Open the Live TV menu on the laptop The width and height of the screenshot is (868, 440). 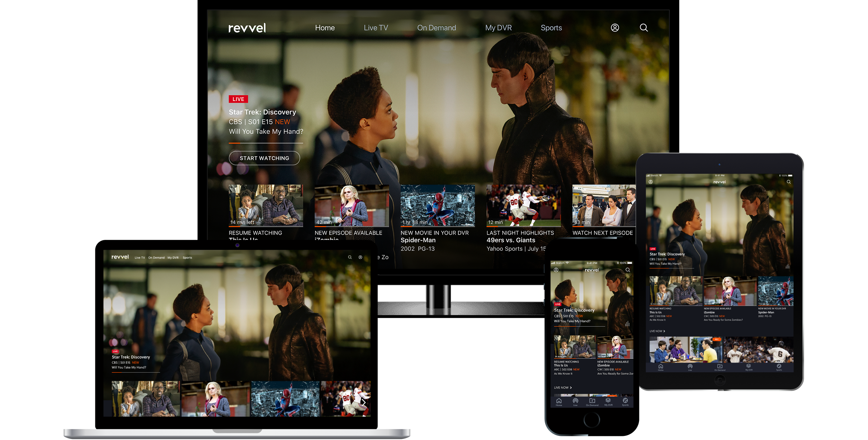[140, 257]
